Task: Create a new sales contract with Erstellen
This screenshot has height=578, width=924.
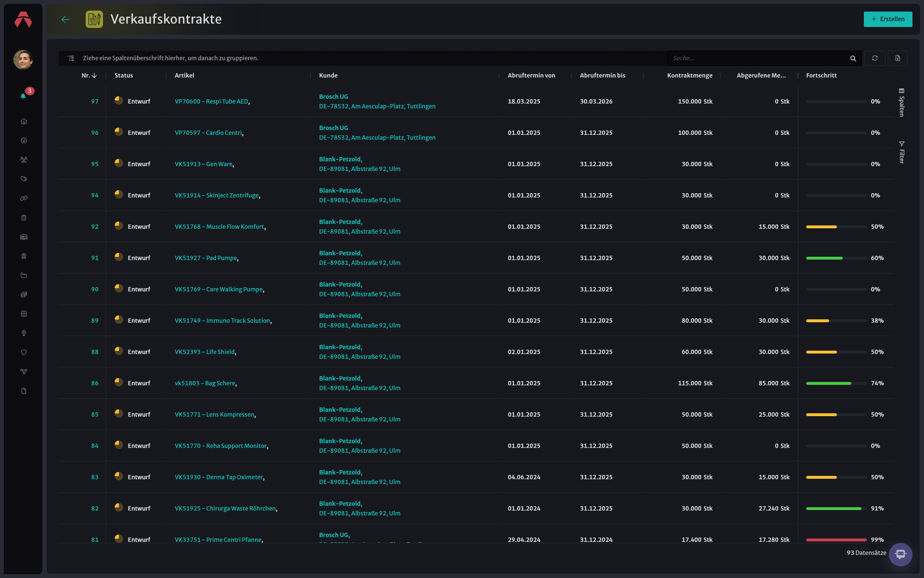Action: [x=888, y=19]
